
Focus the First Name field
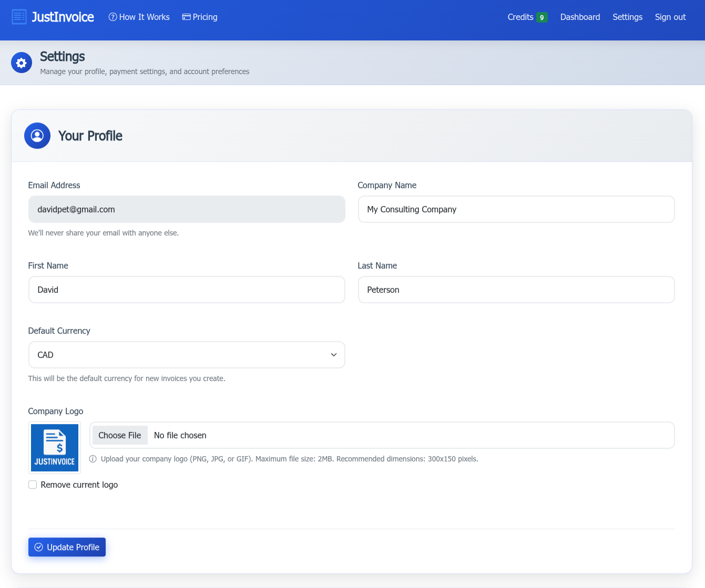pyautogui.click(x=187, y=290)
